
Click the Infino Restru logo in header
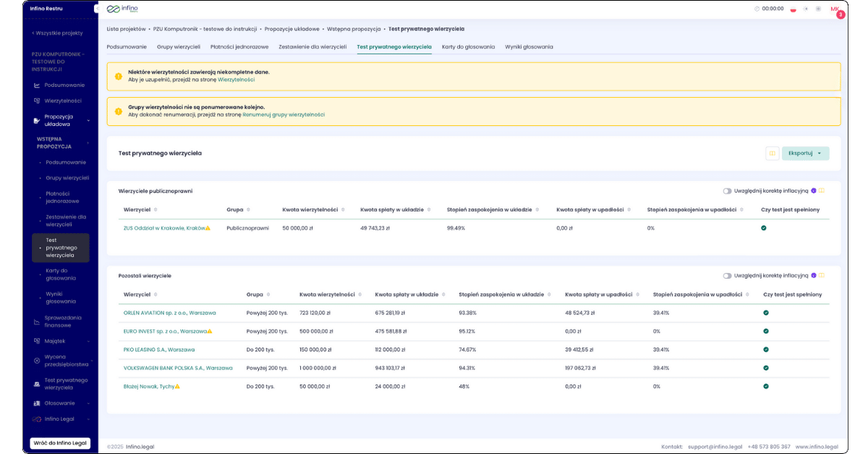point(122,9)
